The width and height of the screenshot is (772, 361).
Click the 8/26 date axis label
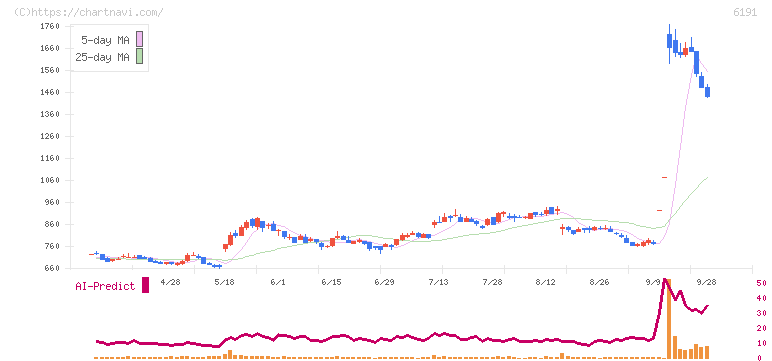pyautogui.click(x=600, y=282)
